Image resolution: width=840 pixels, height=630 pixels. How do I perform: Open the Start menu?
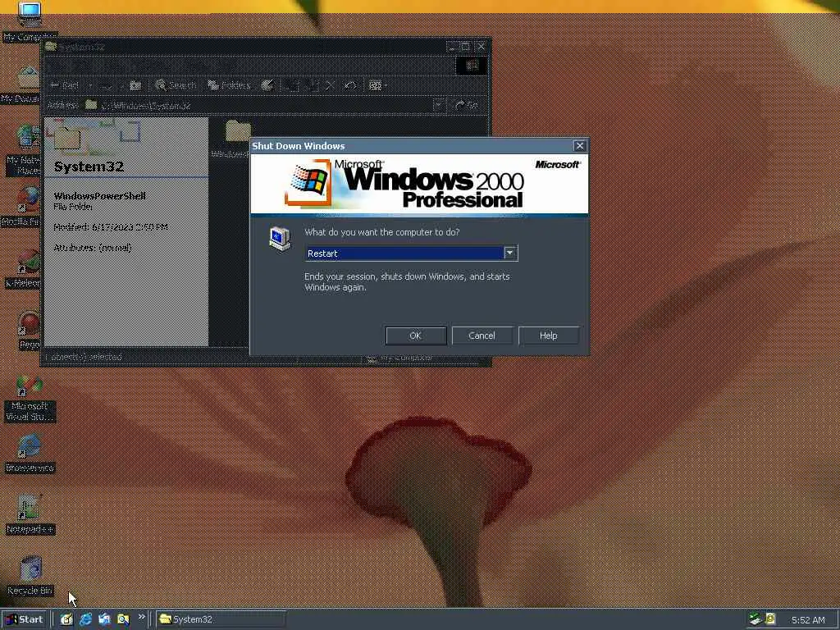[x=25, y=619]
